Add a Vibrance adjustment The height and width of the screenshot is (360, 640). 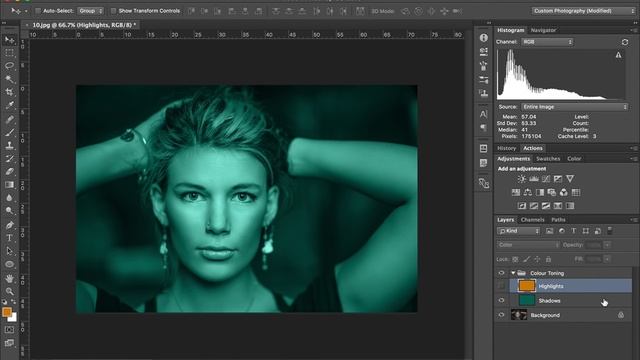coord(570,179)
